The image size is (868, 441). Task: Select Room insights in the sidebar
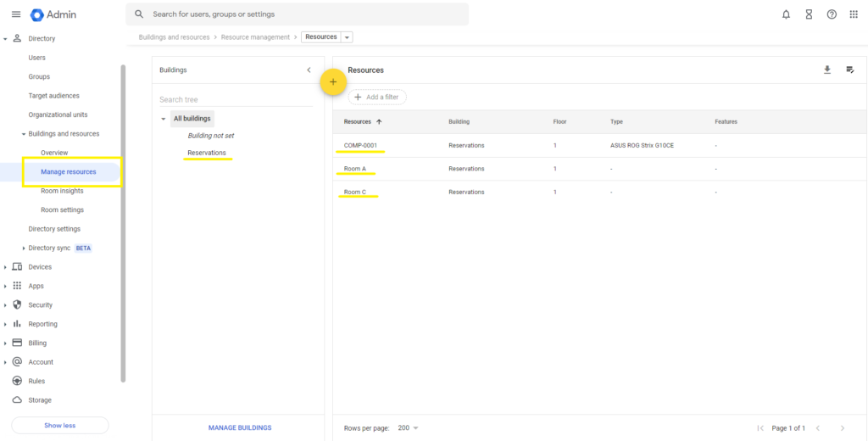62,191
